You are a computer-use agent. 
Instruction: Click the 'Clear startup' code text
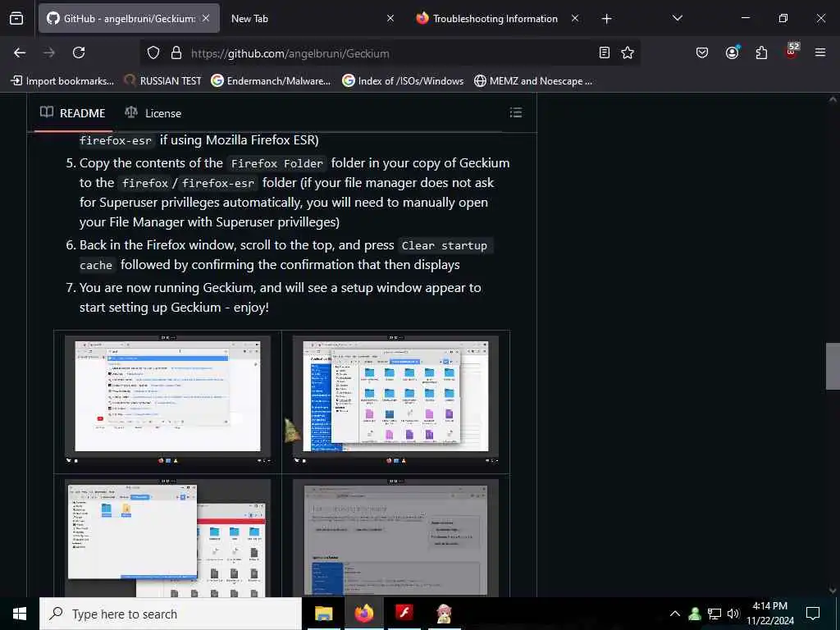[444, 245]
